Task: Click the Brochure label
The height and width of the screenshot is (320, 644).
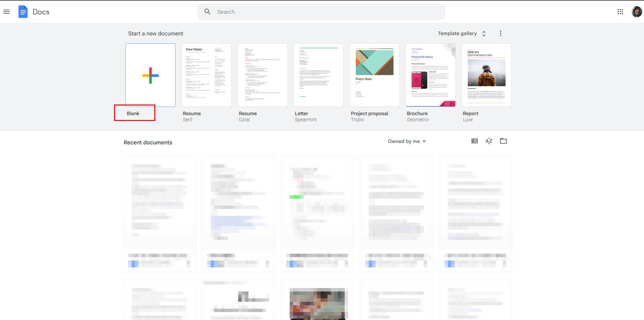Action: coord(417,113)
